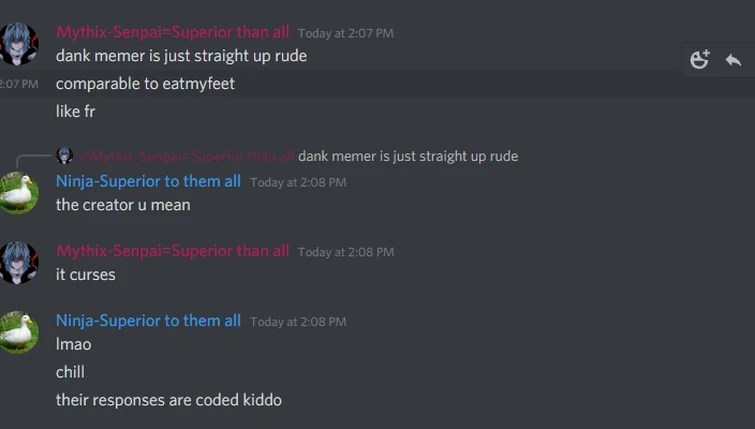Viewport: 755px width, 429px height.
Task: Click the 'the creator u mean' message
Action: coord(123,205)
